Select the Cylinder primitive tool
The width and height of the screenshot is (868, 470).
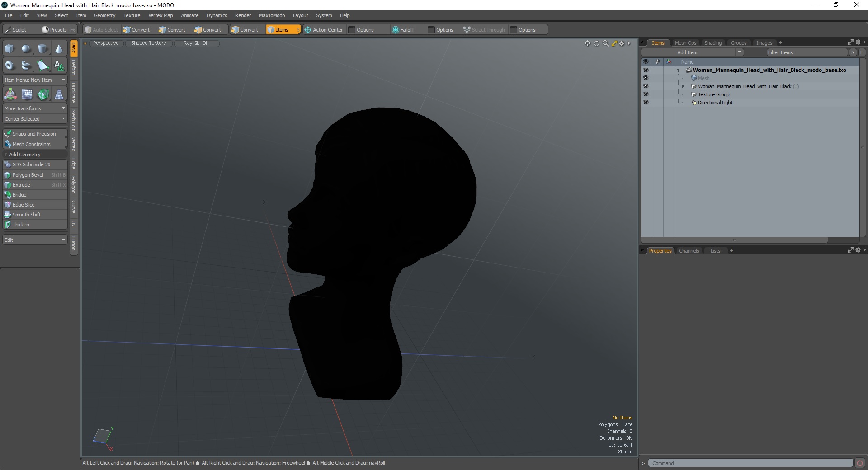(x=42, y=49)
